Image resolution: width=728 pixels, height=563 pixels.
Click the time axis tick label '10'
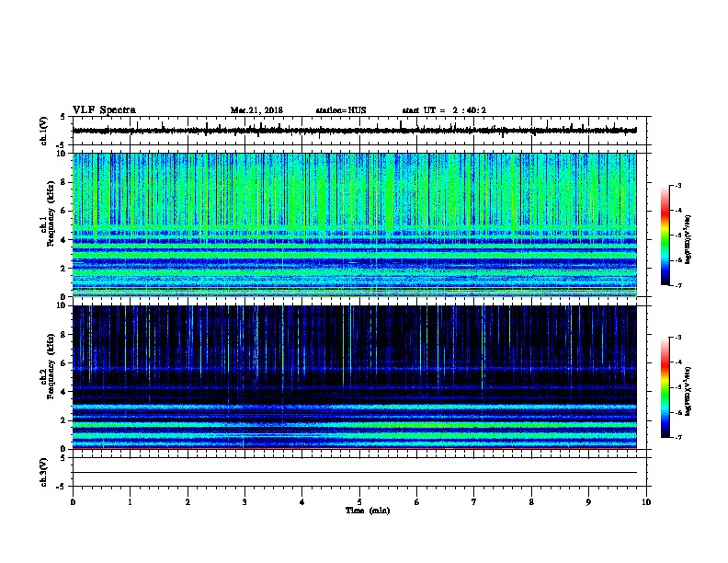point(646,502)
